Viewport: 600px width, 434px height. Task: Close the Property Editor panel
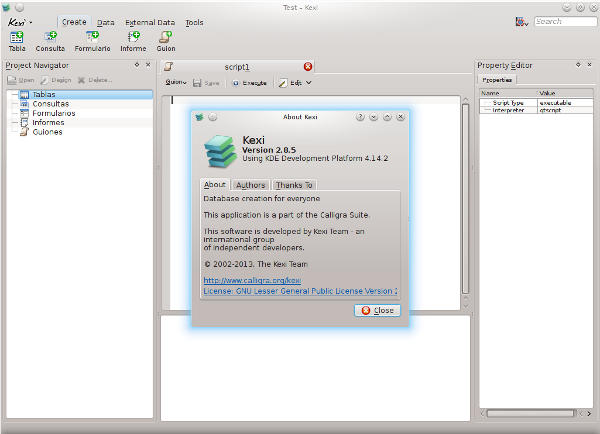[x=590, y=65]
